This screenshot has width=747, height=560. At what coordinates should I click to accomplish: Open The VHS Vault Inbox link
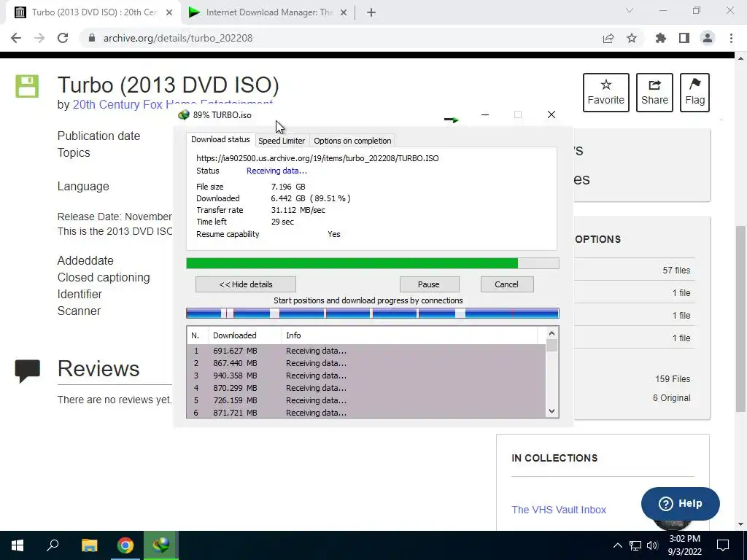[559, 510]
